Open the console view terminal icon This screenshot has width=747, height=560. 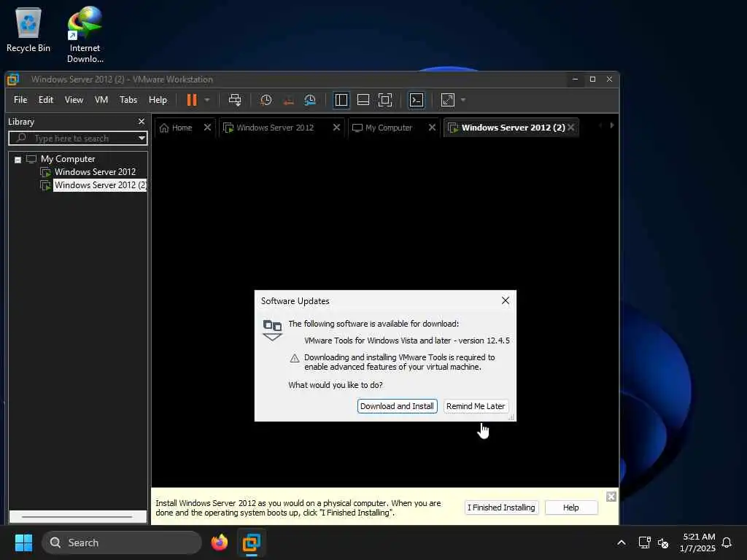(x=417, y=100)
